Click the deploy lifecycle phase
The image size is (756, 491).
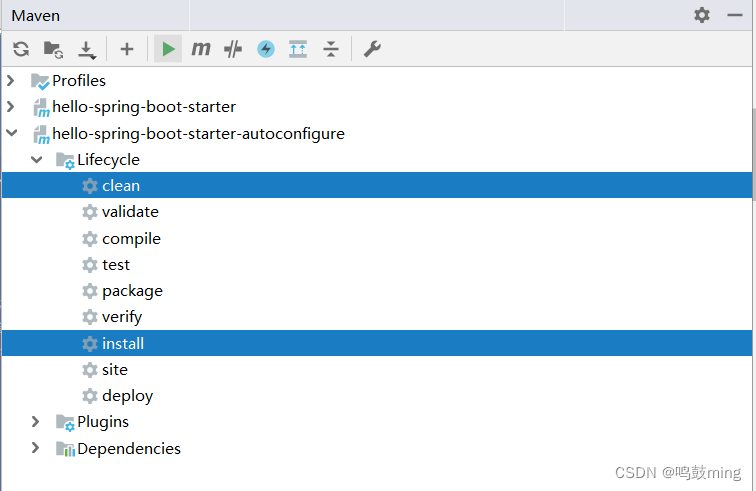click(x=127, y=396)
